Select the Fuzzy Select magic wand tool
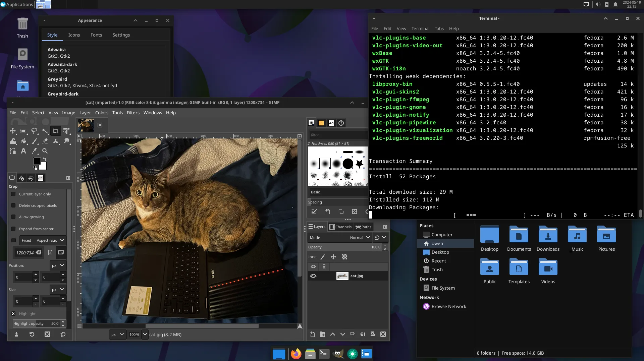The height and width of the screenshot is (361, 644). 45,131
